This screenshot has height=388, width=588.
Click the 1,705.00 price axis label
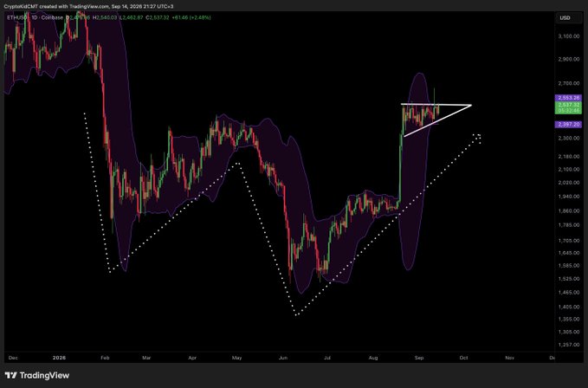pyautogui.click(x=569, y=241)
